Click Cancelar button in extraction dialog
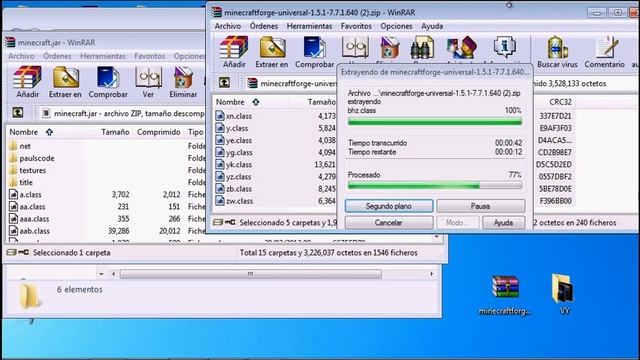 389,223
